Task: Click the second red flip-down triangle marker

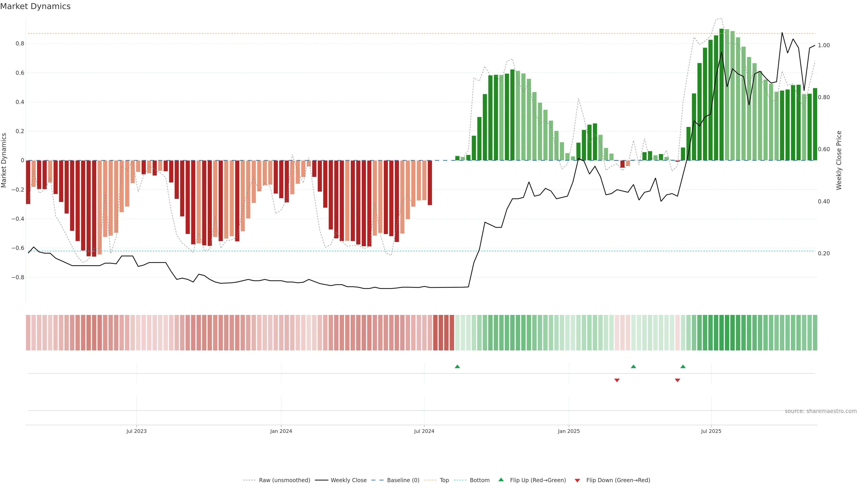Action: (x=678, y=380)
